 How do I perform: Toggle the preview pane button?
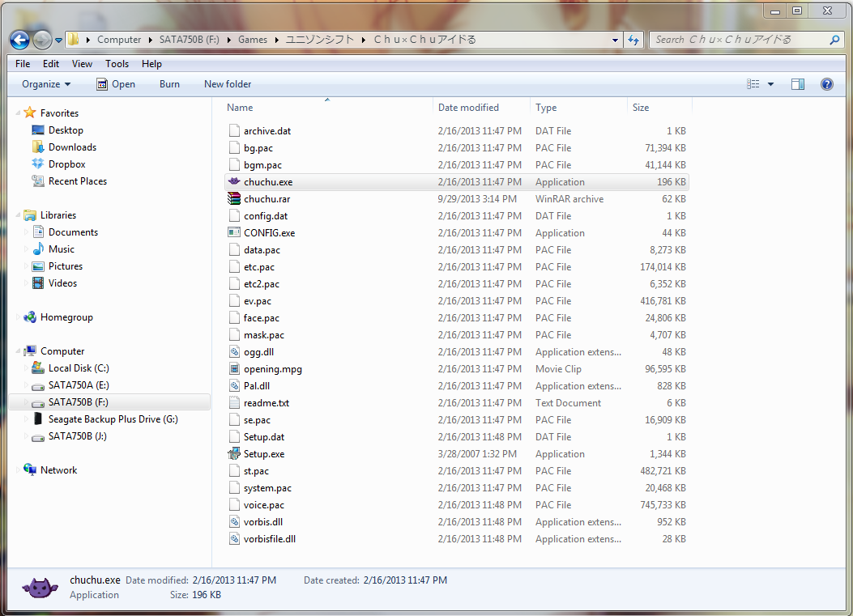coord(798,84)
